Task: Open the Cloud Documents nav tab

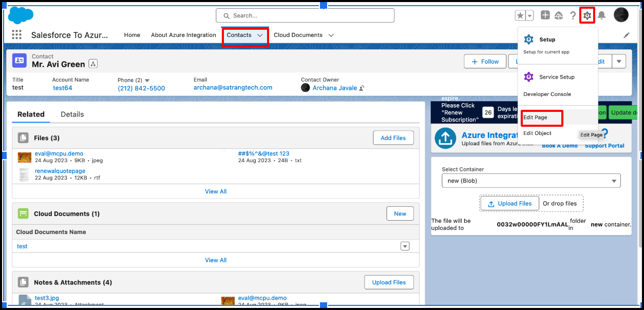Action: 298,35
